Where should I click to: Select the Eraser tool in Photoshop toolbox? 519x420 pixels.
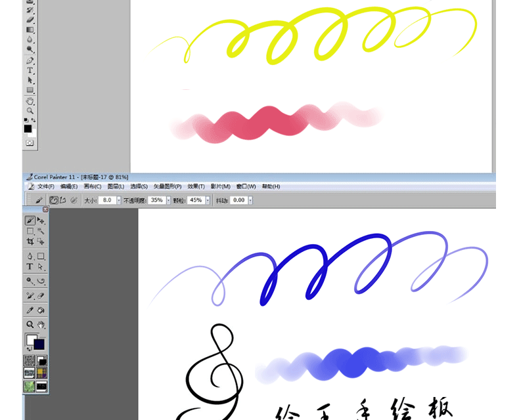click(x=30, y=20)
